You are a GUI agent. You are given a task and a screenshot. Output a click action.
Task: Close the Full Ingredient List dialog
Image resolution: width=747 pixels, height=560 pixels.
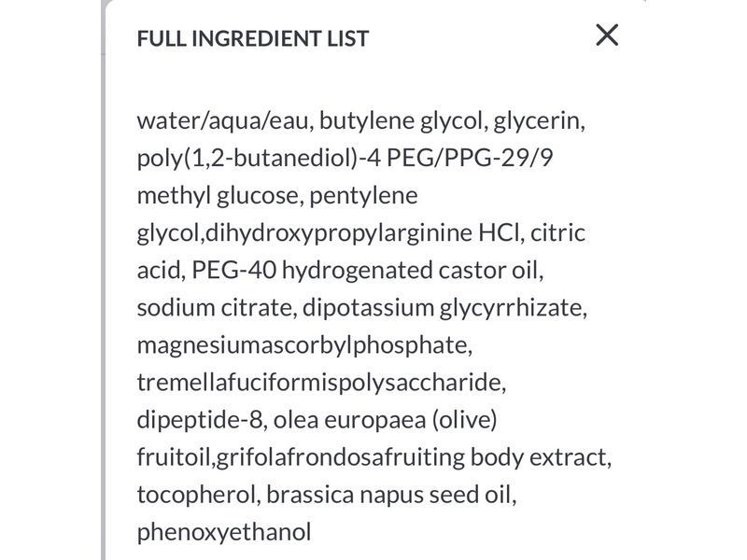pos(608,35)
